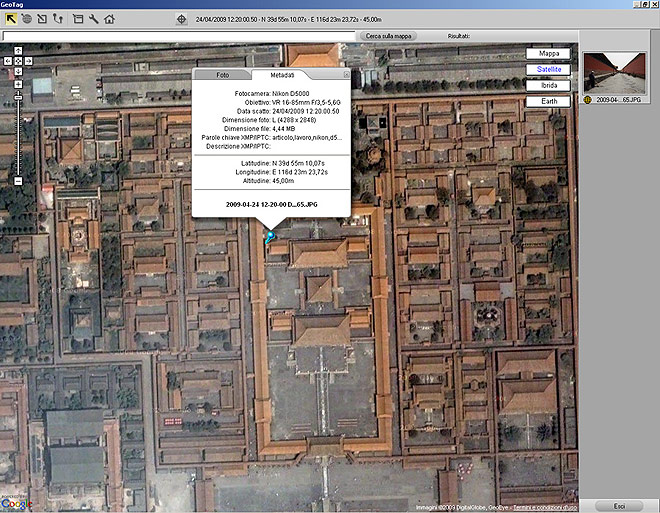Select the photo thumbnail in side panel
Viewport: 660px width, 513px height.
click(x=614, y=73)
